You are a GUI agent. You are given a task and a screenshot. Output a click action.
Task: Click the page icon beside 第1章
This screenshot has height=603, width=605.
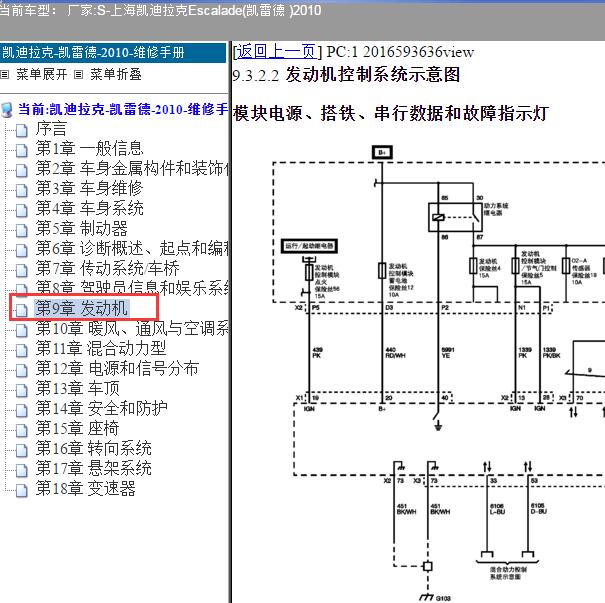22,150
